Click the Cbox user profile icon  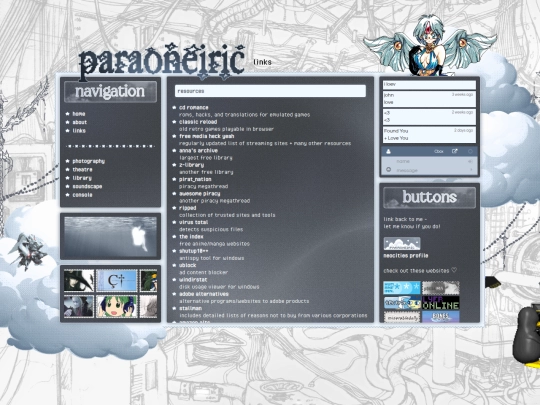[x=388, y=152]
